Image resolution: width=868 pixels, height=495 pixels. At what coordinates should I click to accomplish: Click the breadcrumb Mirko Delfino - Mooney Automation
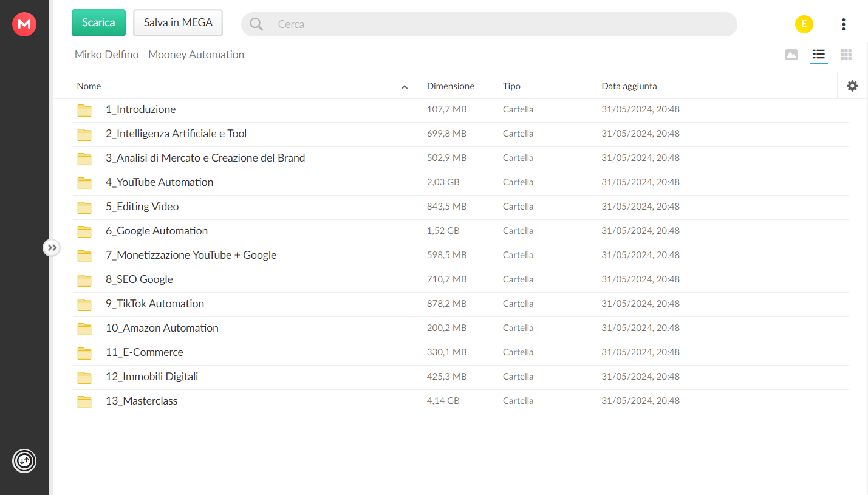click(159, 55)
